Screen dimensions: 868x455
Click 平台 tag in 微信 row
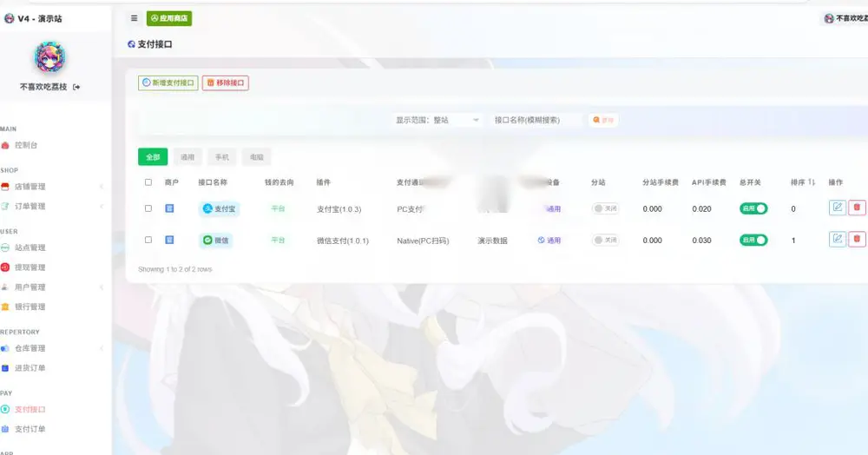pyautogui.click(x=278, y=241)
